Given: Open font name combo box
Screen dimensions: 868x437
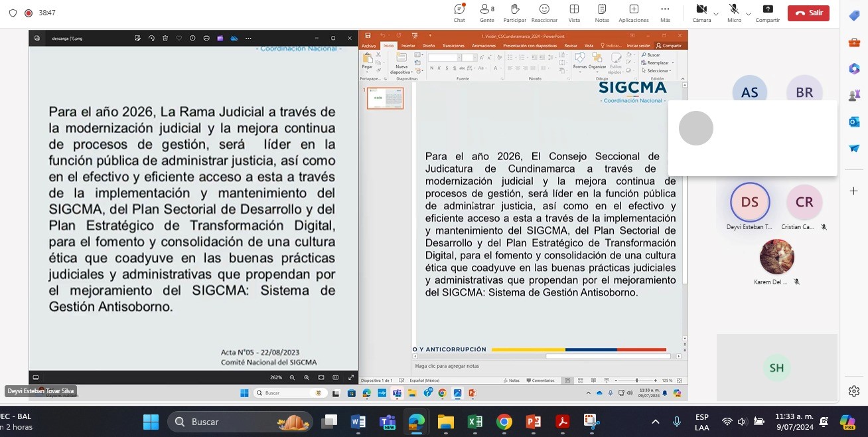Looking at the screenshot, I should [x=444, y=58].
